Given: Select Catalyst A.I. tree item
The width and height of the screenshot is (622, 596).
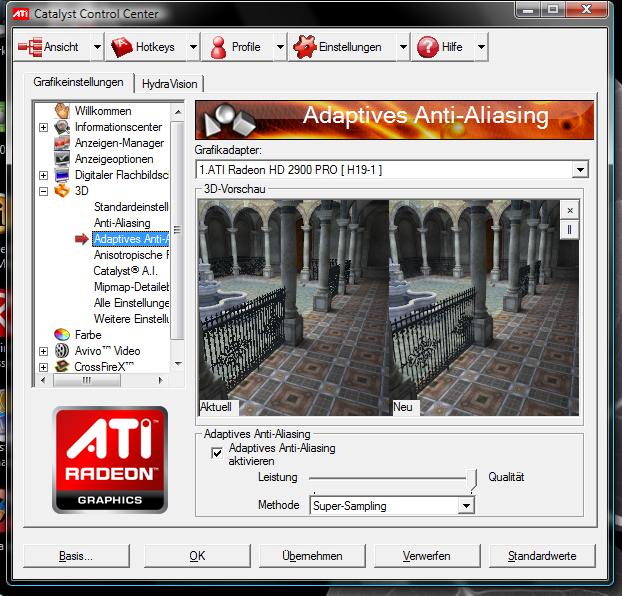Looking at the screenshot, I should tap(125, 271).
